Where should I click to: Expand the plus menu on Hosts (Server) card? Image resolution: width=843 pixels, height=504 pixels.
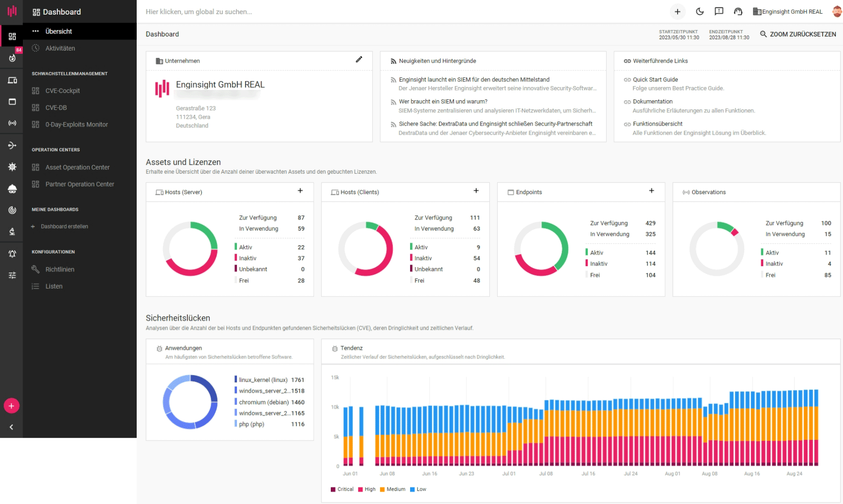300,191
